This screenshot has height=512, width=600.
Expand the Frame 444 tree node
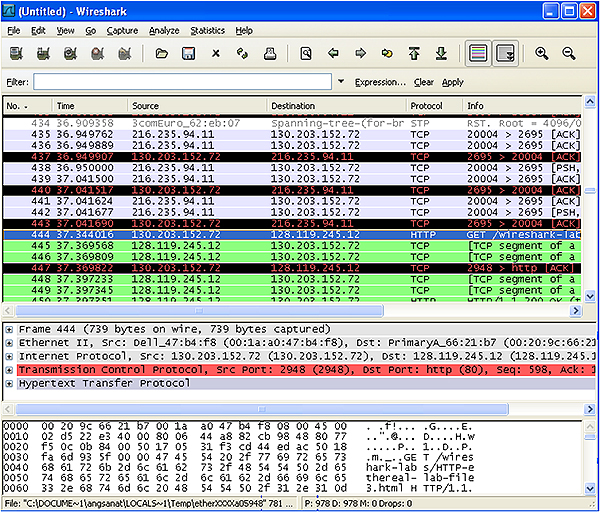10,329
